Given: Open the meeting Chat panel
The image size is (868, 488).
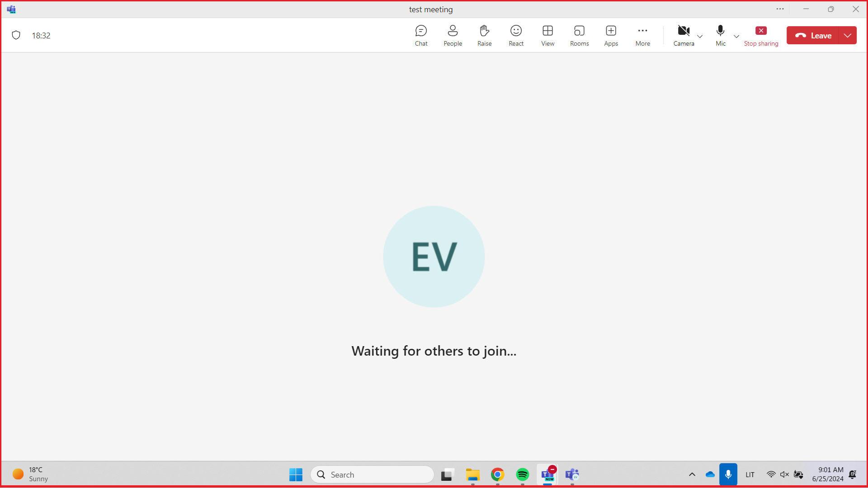Looking at the screenshot, I should [x=421, y=35].
